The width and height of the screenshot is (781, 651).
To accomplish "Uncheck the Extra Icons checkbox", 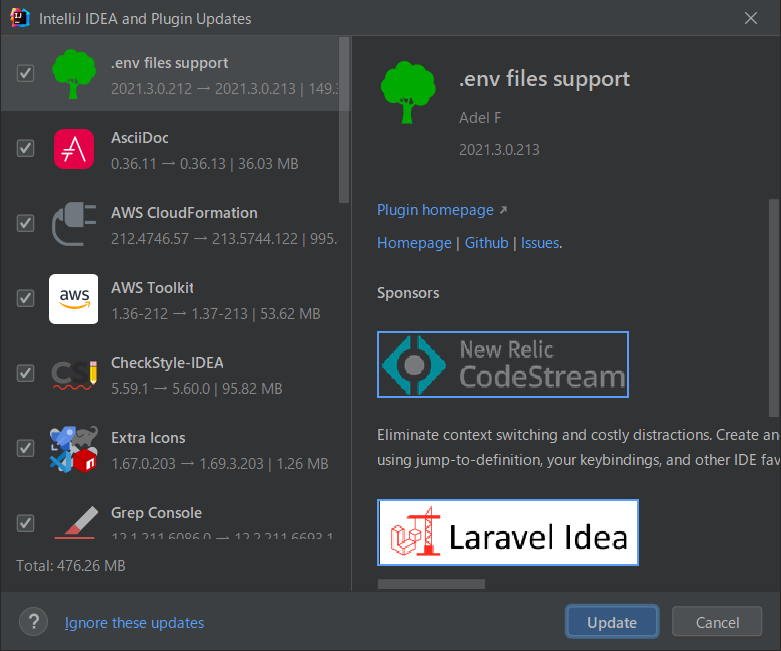I will pos(25,448).
